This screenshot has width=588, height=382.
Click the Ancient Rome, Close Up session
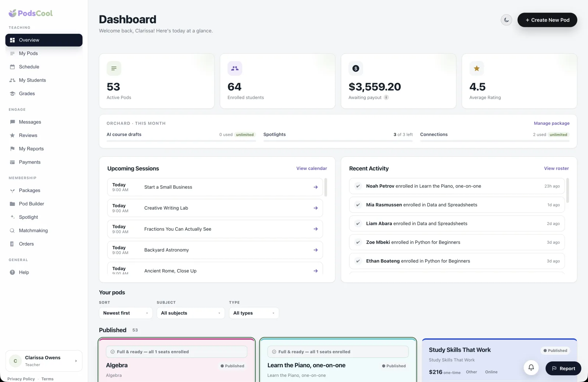coord(215,268)
